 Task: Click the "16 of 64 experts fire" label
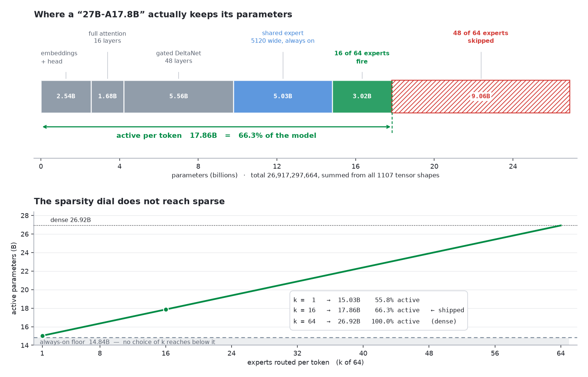coord(362,57)
